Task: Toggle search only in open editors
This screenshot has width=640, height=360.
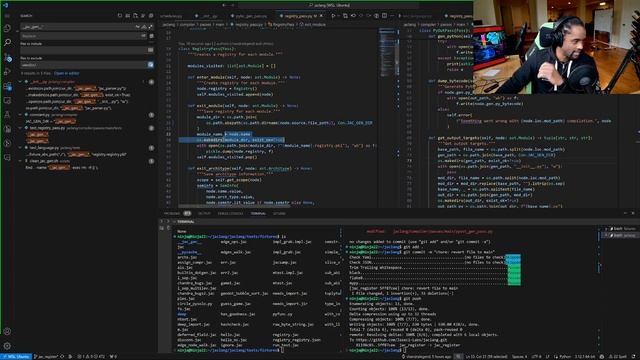Action: click(x=151, y=50)
